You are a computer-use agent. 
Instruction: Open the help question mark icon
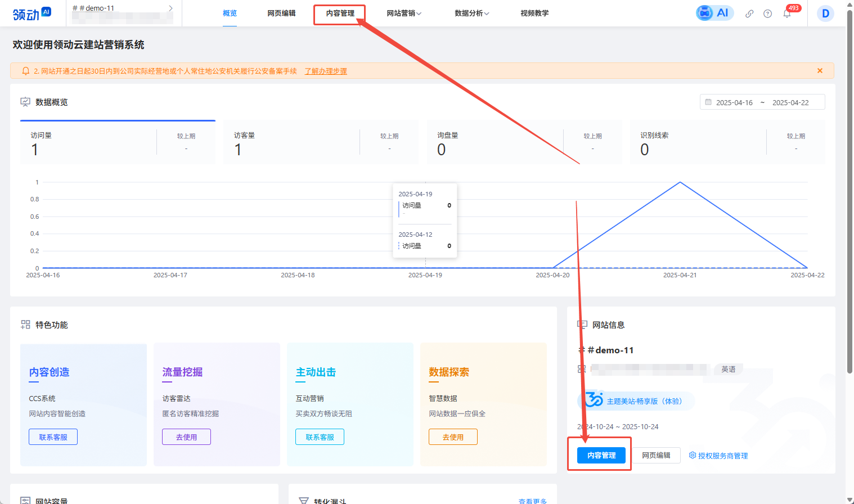tap(767, 13)
